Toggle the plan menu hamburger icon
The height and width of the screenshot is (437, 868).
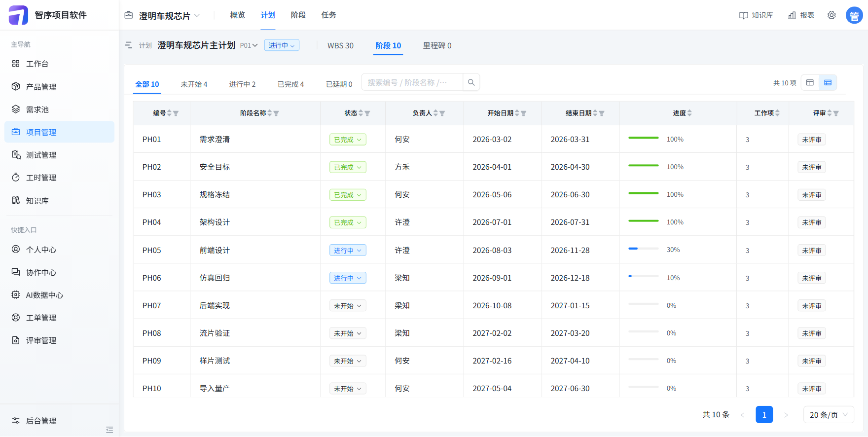click(129, 45)
